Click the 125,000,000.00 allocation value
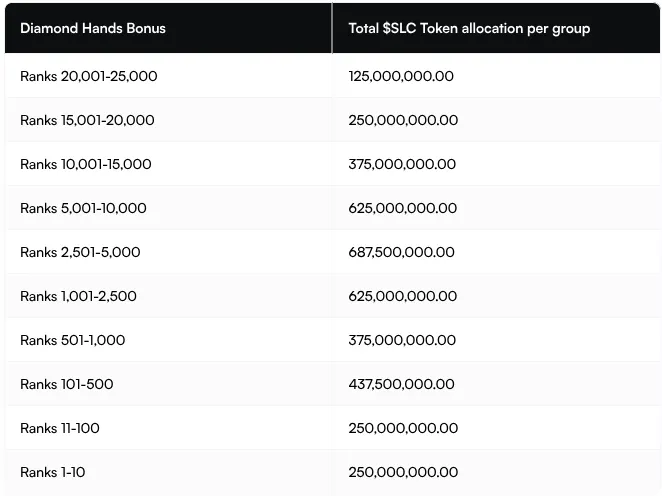The image size is (662, 496). point(401,76)
